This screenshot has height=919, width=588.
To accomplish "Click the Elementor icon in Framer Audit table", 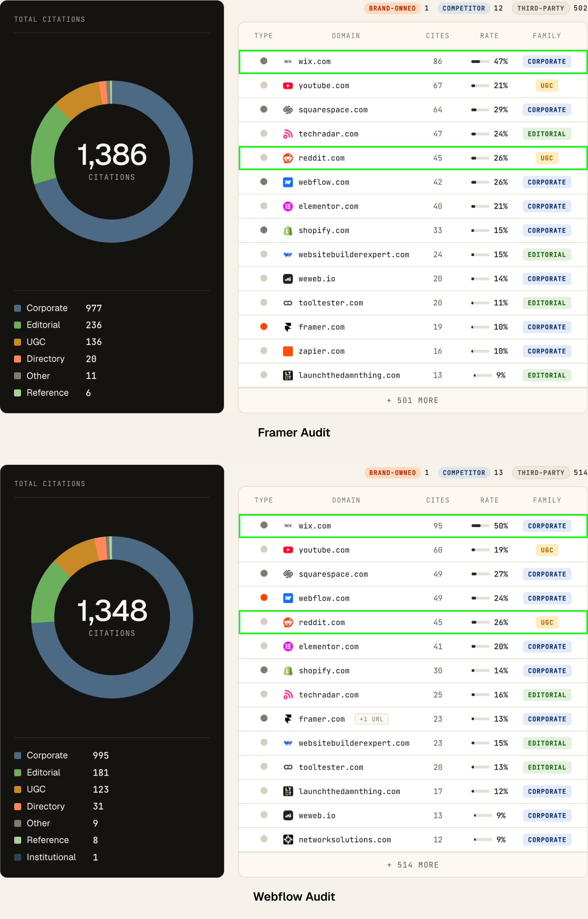I will pyautogui.click(x=288, y=207).
